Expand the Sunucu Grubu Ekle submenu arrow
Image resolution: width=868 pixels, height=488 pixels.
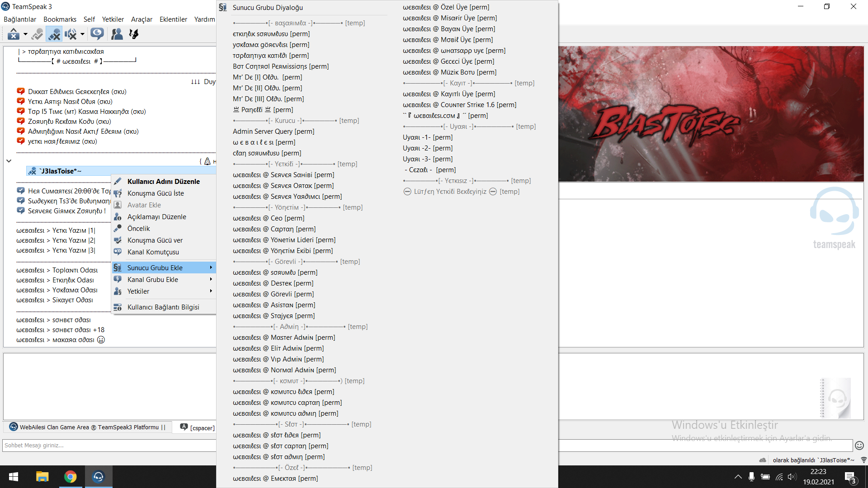(211, 267)
